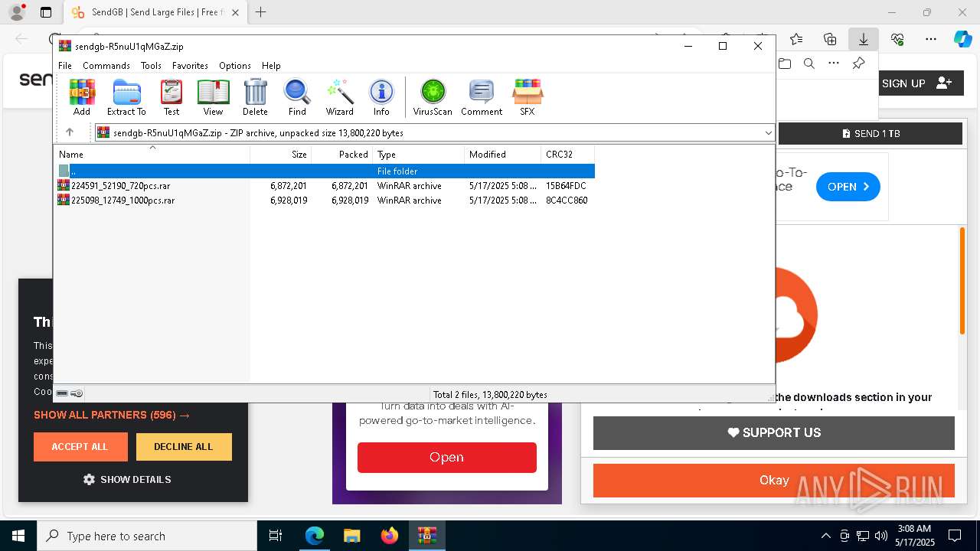Sort by Packed column header

tap(342, 155)
